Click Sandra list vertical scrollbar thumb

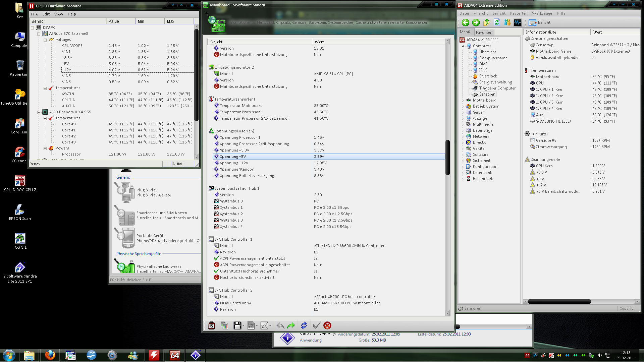click(x=447, y=158)
